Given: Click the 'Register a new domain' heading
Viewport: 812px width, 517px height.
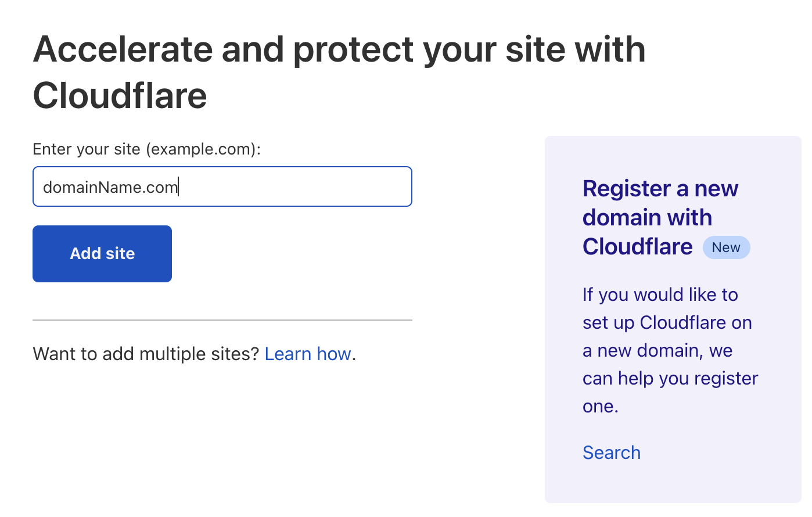Looking at the screenshot, I should click(x=660, y=189).
